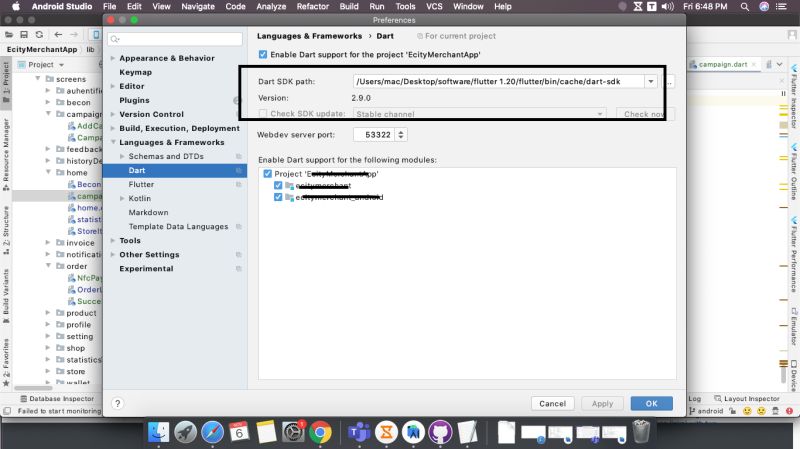The width and height of the screenshot is (800, 449).
Task: Toggle the Project module checkbox
Action: coord(267,173)
